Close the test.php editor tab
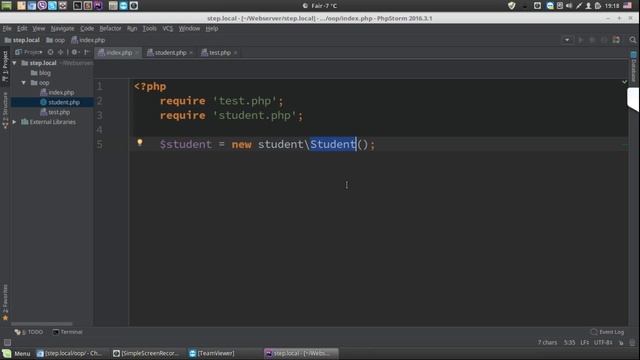The width and height of the screenshot is (640, 360). click(x=236, y=53)
